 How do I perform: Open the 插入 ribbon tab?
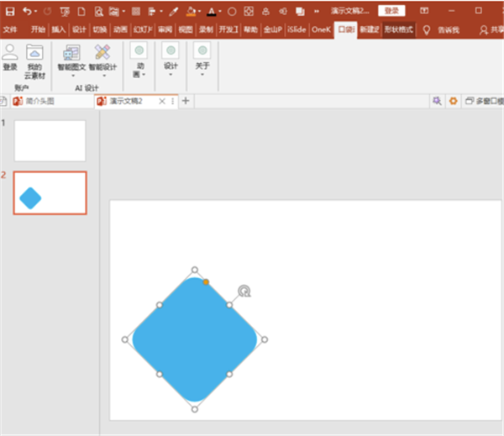pos(59,29)
